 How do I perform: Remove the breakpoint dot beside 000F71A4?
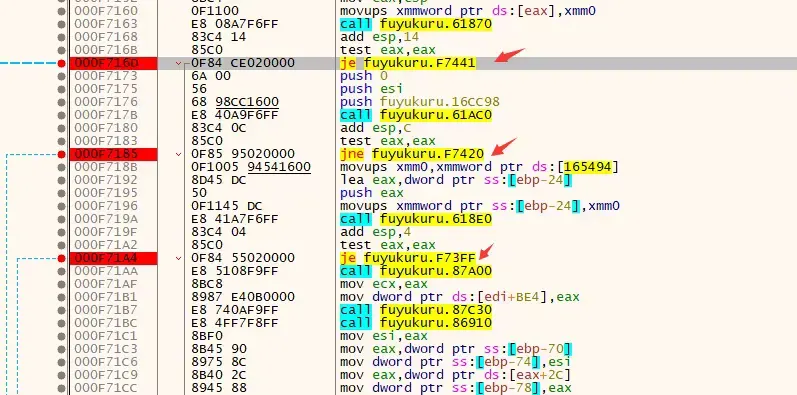(x=62, y=258)
